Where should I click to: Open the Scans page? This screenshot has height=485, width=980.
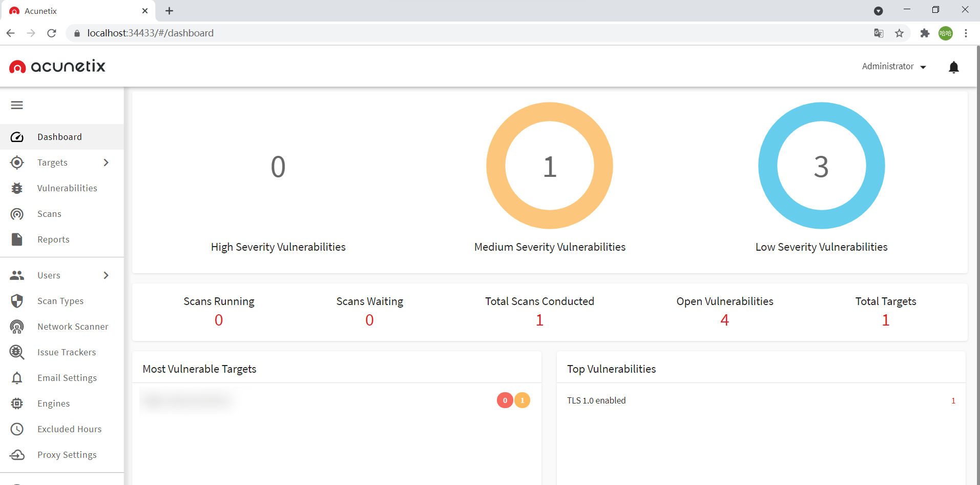click(49, 214)
